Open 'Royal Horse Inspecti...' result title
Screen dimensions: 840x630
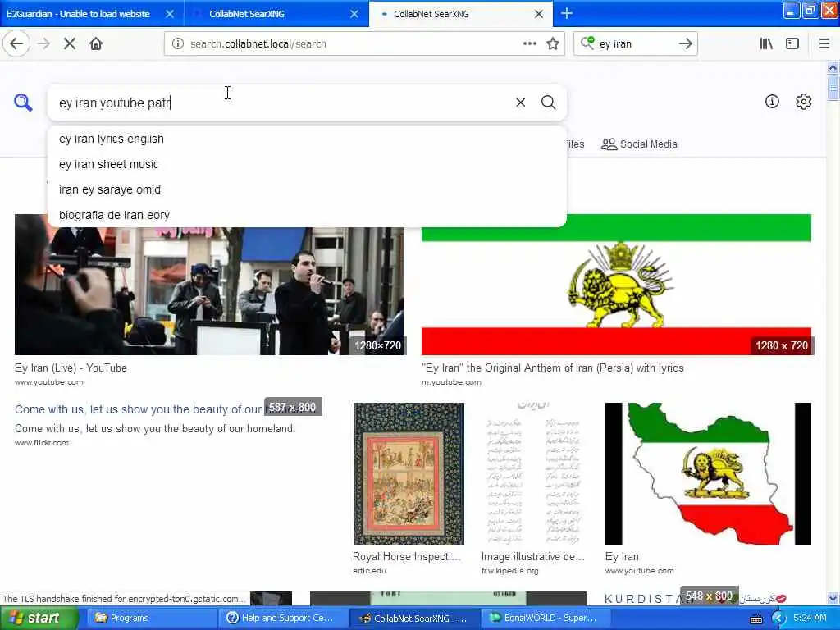[407, 557]
